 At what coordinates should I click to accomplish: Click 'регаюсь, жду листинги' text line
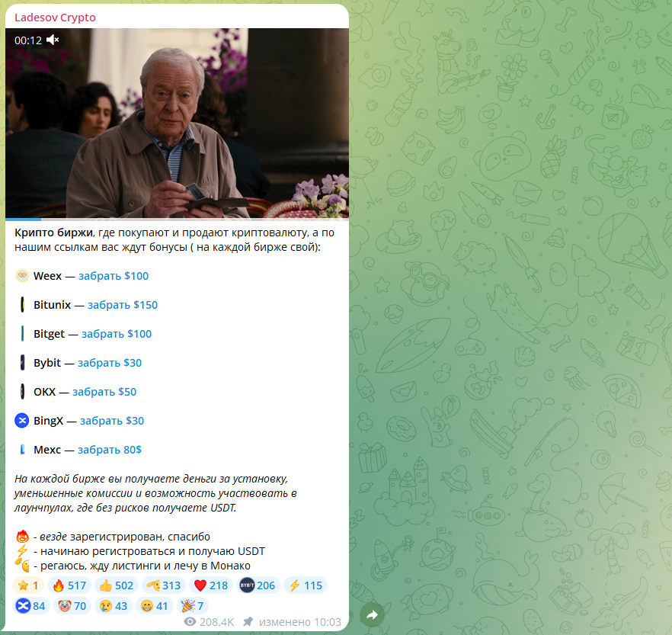[x=146, y=566]
